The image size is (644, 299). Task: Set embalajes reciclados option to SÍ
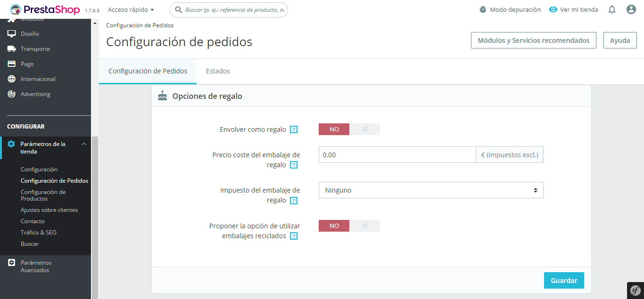click(x=364, y=226)
